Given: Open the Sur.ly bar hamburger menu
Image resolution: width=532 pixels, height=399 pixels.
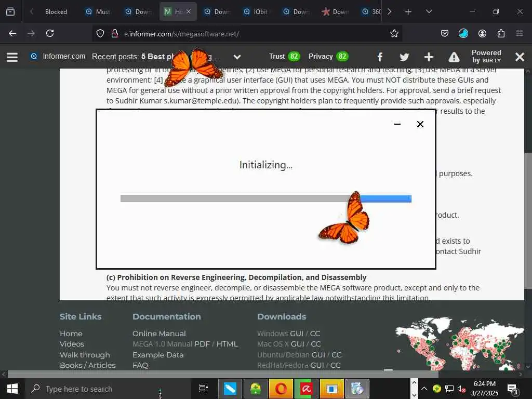Looking at the screenshot, I should [12, 57].
